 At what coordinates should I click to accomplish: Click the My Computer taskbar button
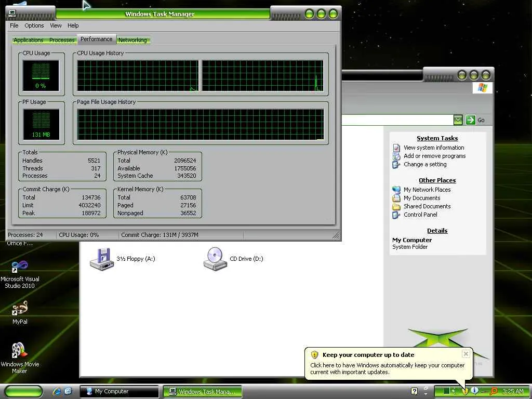coord(119,392)
